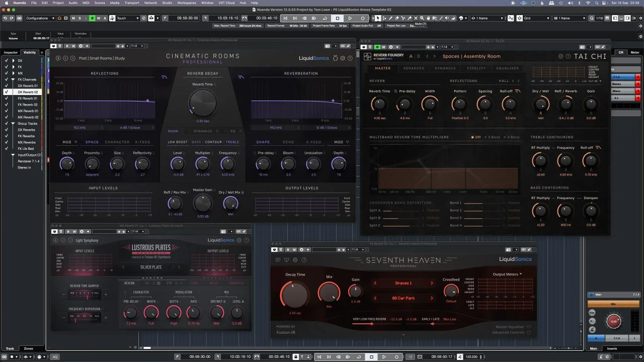Screen dimensions: 644x362
Task: Toggle visibility checkmark for FX Lfe Bed
Action: [x=7, y=149]
